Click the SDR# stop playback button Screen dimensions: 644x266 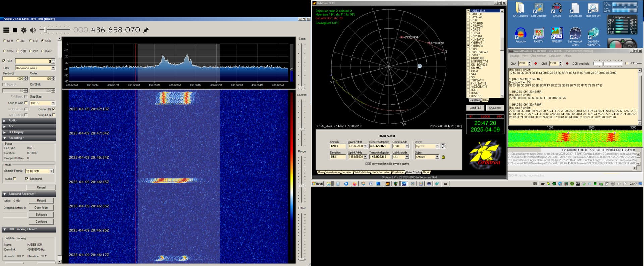click(15, 30)
